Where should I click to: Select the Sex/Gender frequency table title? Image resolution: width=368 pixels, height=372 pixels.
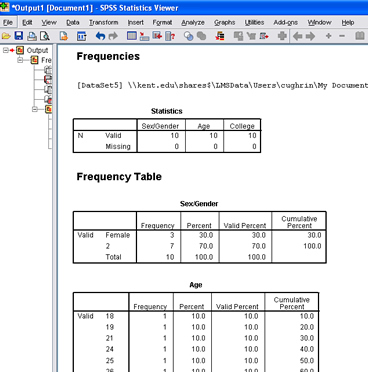point(199,204)
